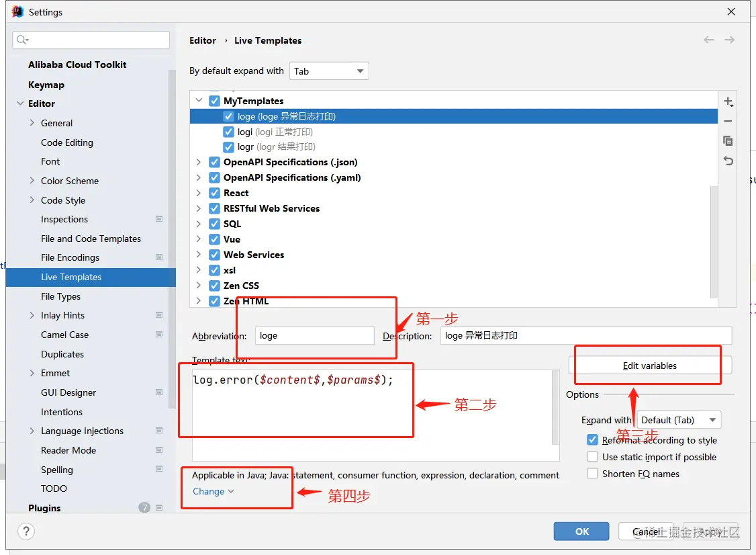The width and height of the screenshot is (756, 555).
Task: Expand the Emmet settings node
Action: click(32, 373)
